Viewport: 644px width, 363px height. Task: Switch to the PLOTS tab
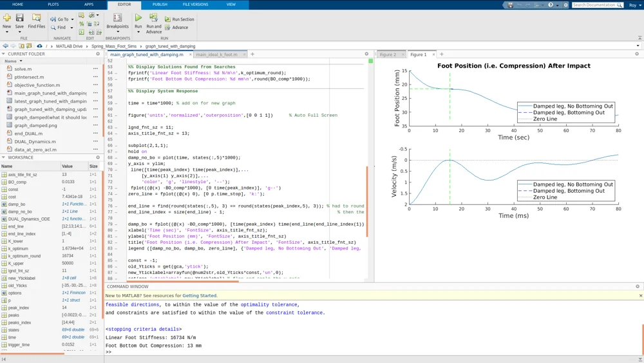click(x=53, y=5)
